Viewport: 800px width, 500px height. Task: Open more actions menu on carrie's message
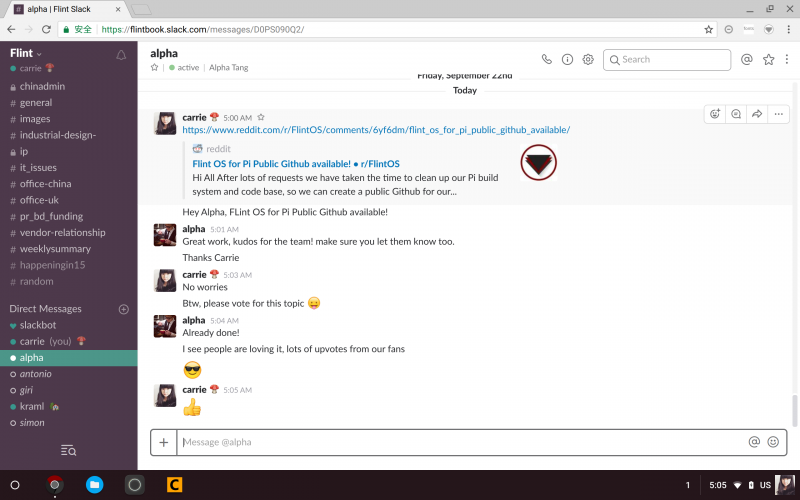(779, 114)
